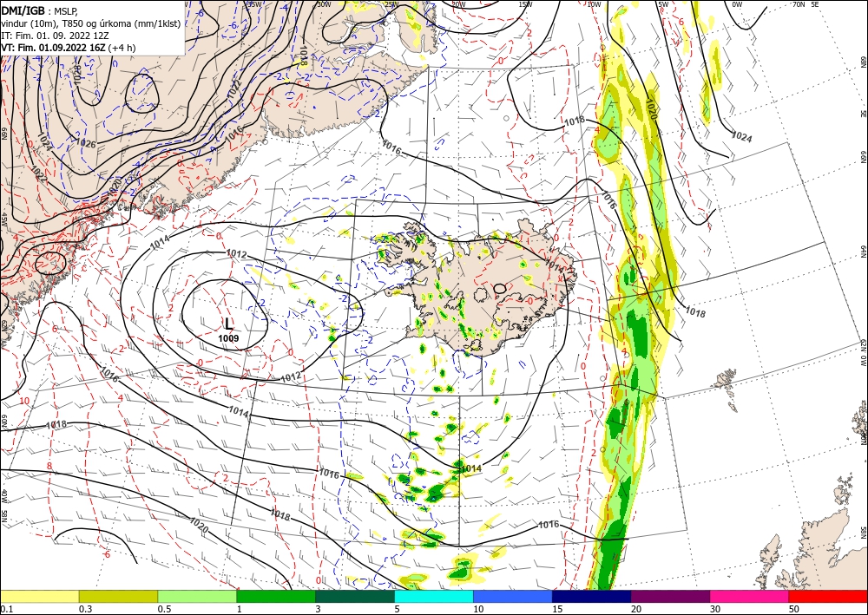
Task: Click the '0.5' legend value
Action: (x=164, y=609)
